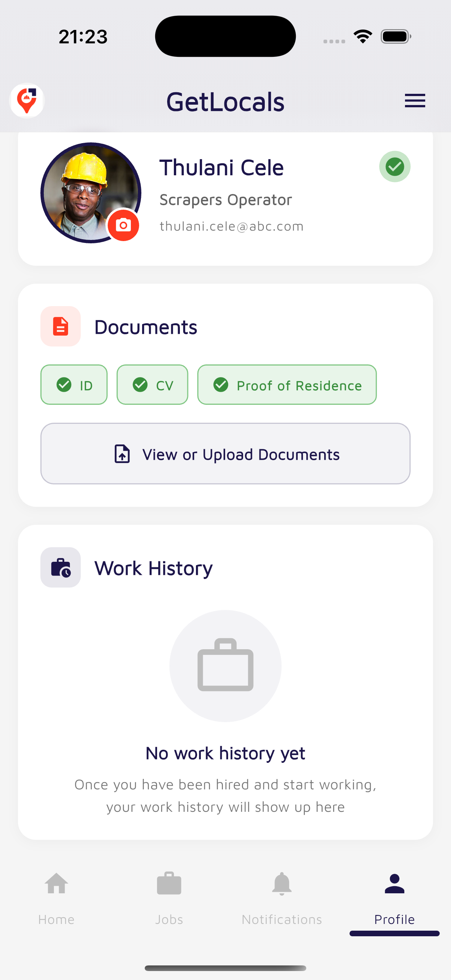
Task: Select the Profile tab
Action: click(x=394, y=899)
